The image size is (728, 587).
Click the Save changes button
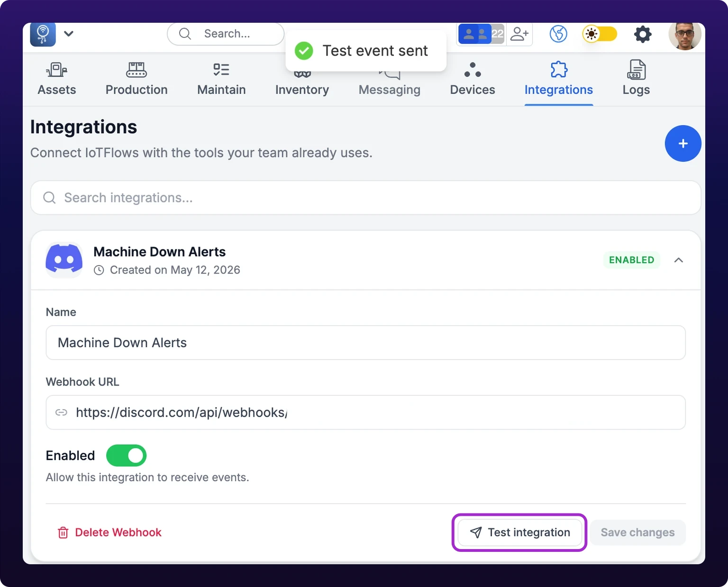pyautogui.click(x=637, y=532)
